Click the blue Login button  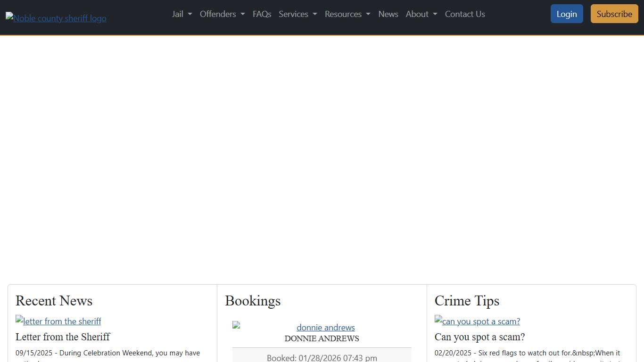point(566,14)
